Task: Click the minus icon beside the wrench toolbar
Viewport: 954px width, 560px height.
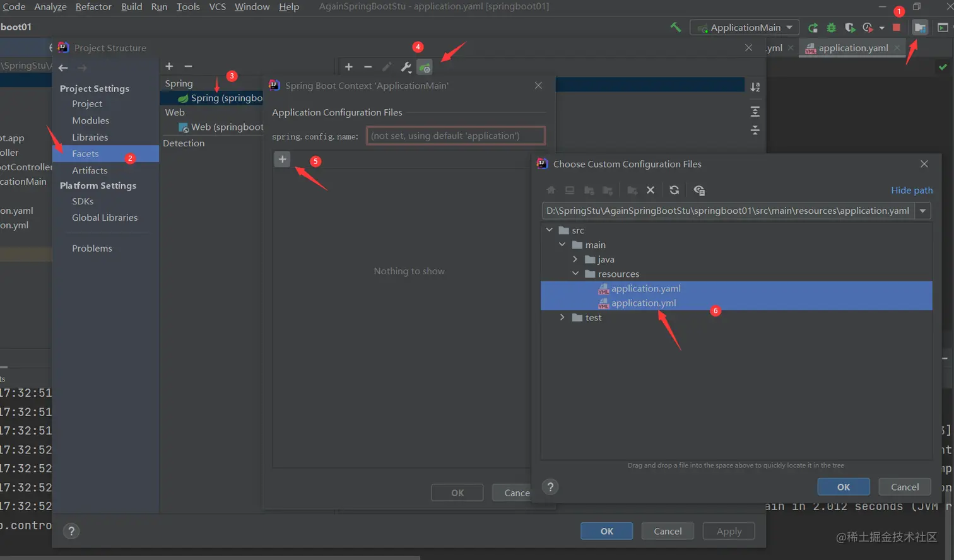Action: (x=368, y=67)
